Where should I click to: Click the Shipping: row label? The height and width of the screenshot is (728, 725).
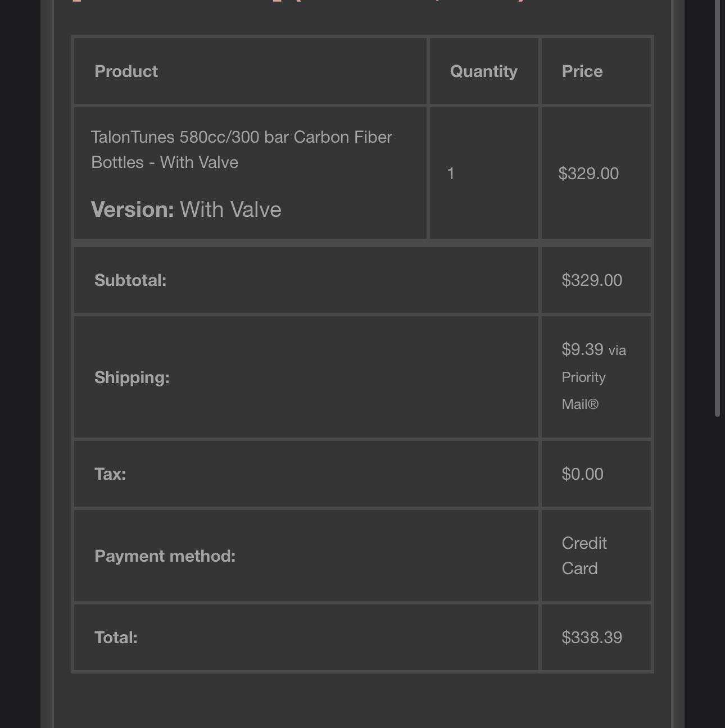(x=132, y=377)
